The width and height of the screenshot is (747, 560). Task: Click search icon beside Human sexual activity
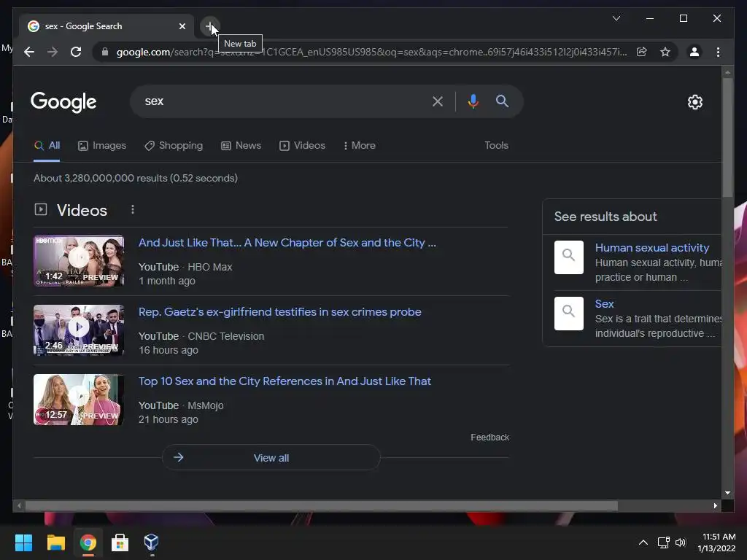569,257
